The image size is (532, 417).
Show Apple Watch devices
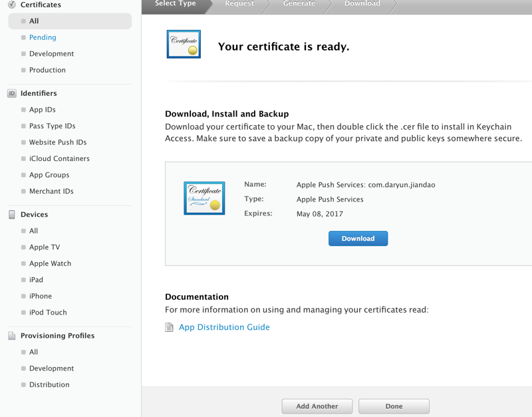pyautogui.click(x=51, y=263)
